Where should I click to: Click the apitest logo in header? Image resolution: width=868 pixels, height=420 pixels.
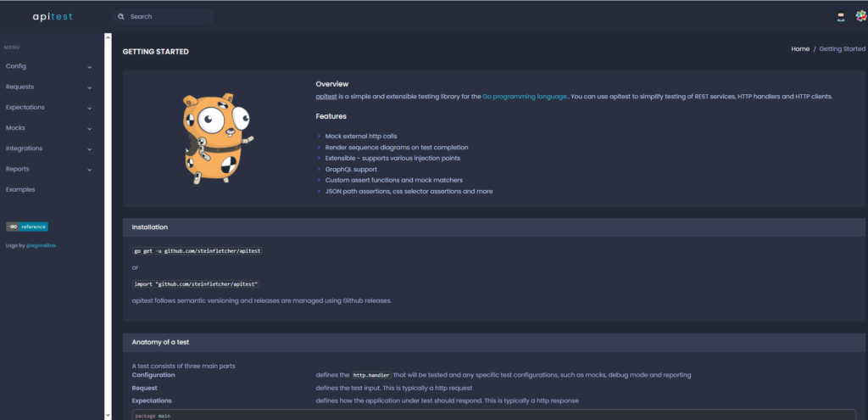[x=53, y=16]
